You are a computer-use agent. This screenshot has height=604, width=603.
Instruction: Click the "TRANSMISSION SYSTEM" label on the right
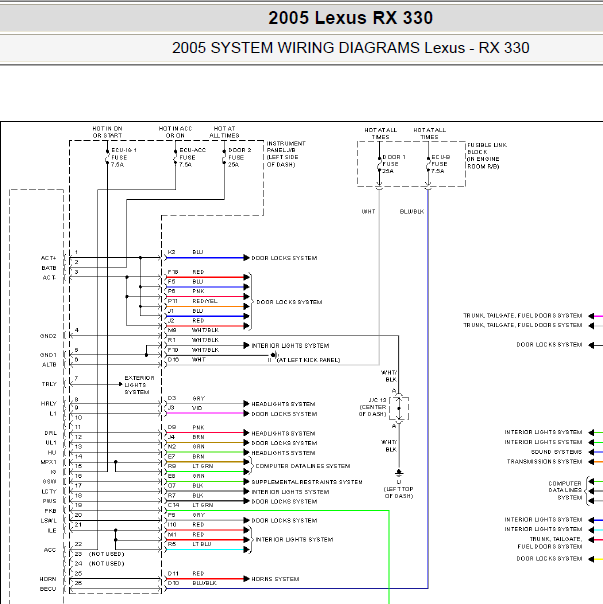pyautogui.click(x=544, y=461)
